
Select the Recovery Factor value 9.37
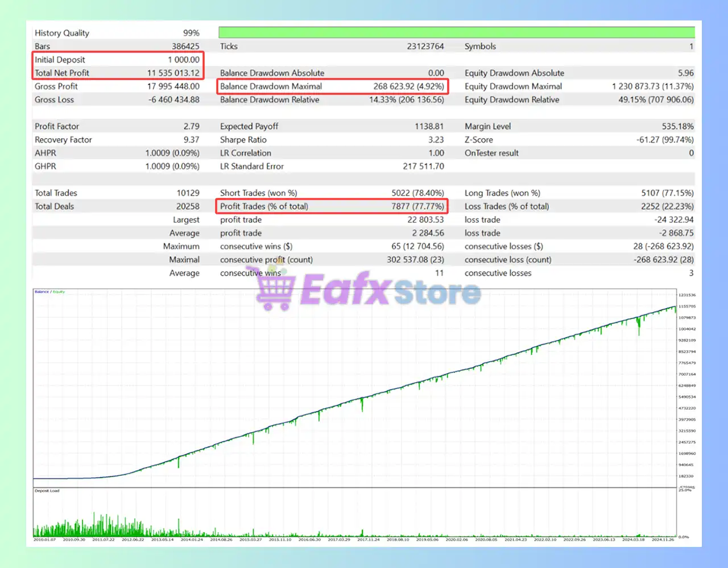point(191,140)
